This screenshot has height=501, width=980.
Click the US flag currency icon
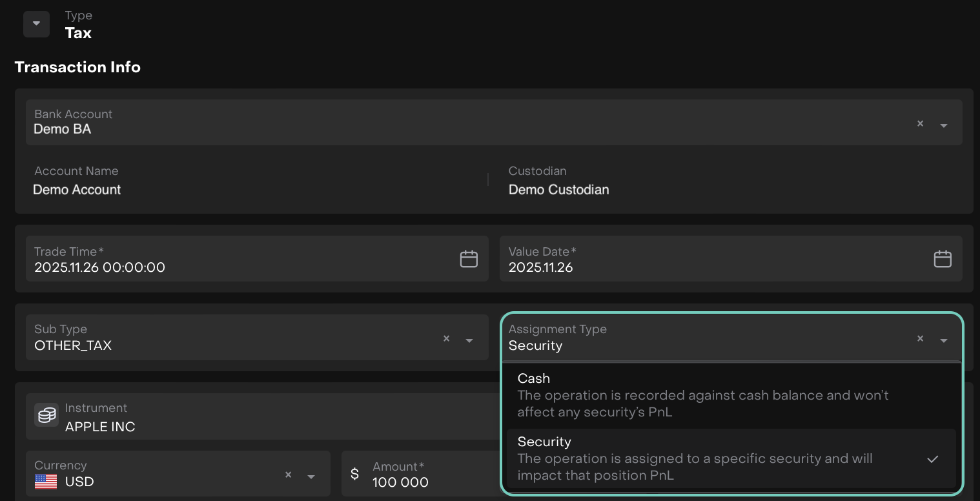46,482
